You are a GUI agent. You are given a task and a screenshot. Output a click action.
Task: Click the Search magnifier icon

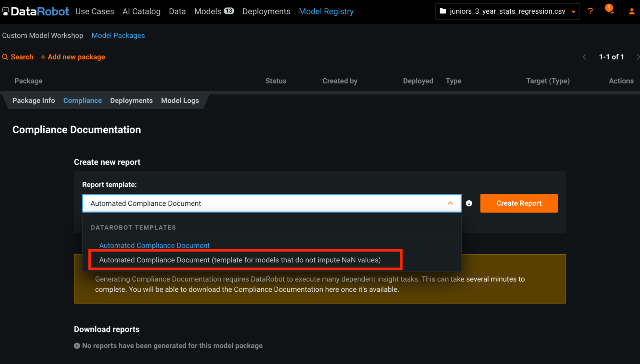tap(5, 57)
